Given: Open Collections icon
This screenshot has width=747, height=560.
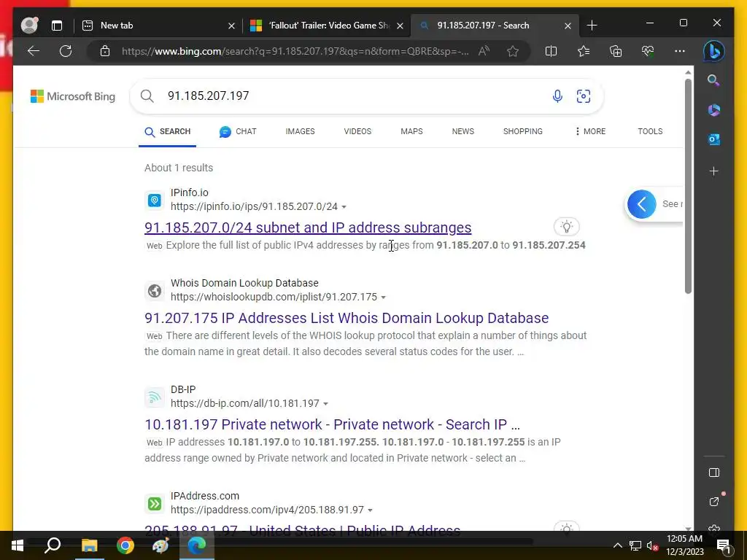Looking at the screenshot, I should point(616,51).
